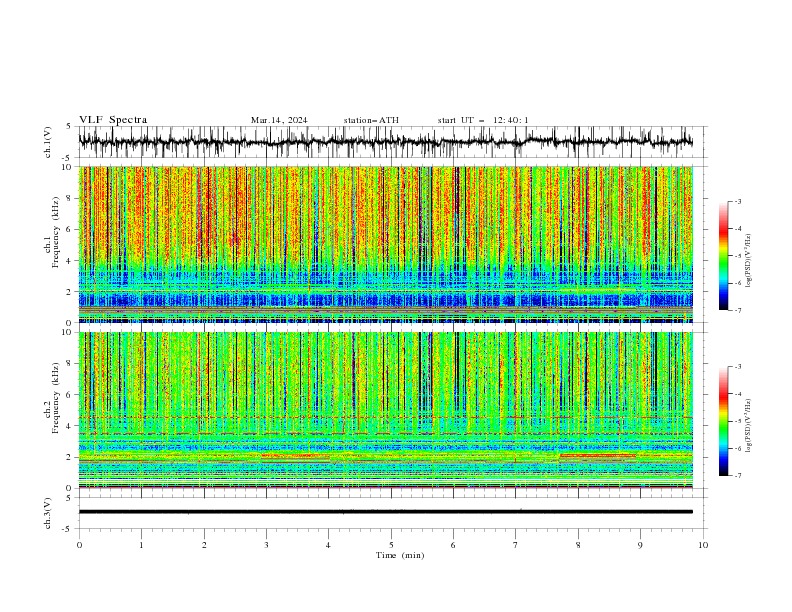Click inside the ch.1 spectrogram panel
792x612 pixels.
385,244
